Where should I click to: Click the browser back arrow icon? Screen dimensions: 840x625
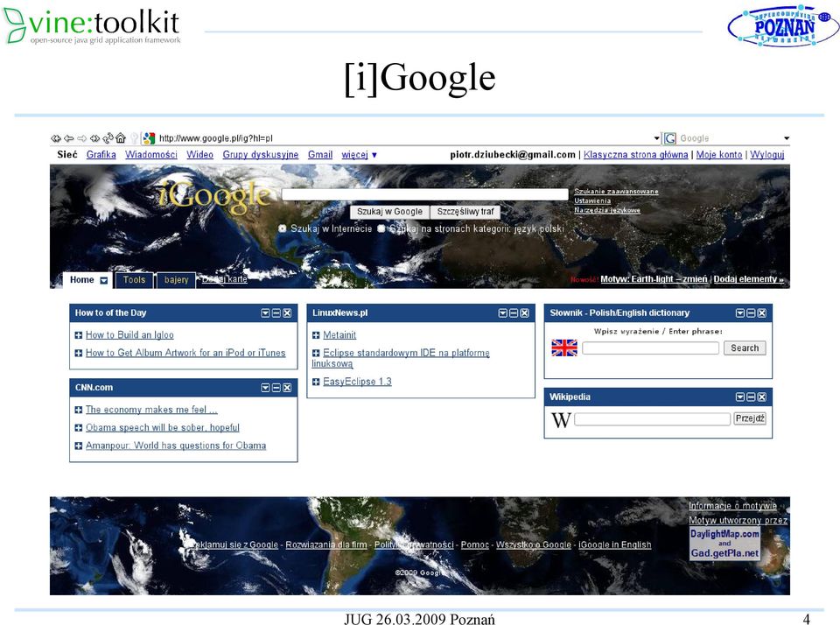(68, 138)
